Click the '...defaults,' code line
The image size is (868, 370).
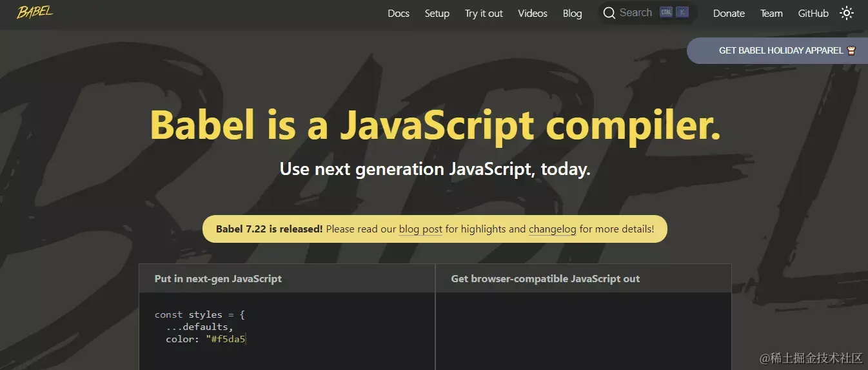199,327
